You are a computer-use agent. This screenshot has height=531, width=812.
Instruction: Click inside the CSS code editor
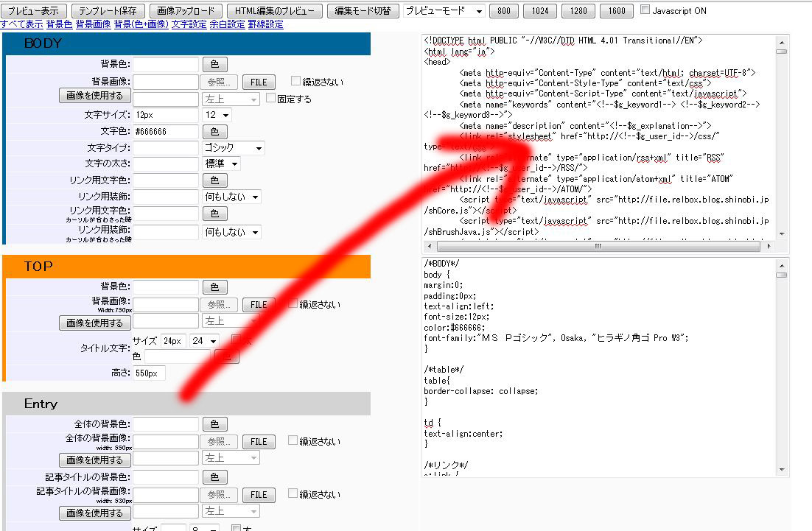(600, 367)
